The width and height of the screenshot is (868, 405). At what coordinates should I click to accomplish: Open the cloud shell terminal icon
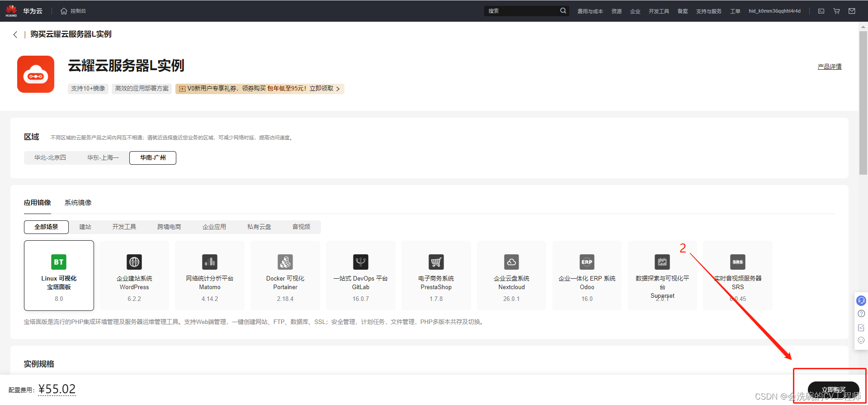point(821,11)
